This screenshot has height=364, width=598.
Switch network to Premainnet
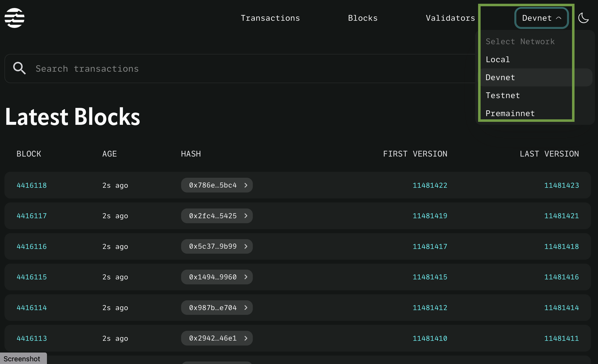tap(510, 113)
